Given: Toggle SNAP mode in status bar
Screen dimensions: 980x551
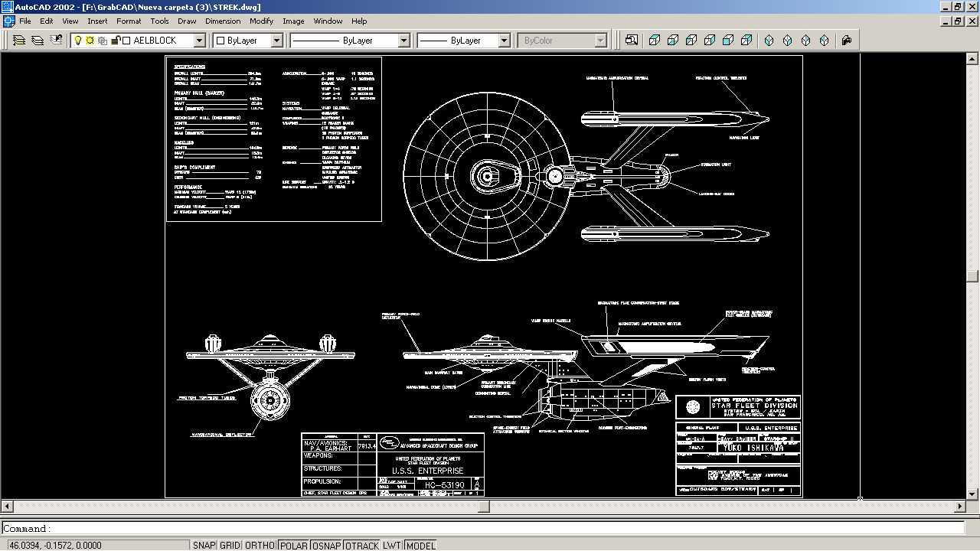Looking at the screenshot, I should point(204,546).
